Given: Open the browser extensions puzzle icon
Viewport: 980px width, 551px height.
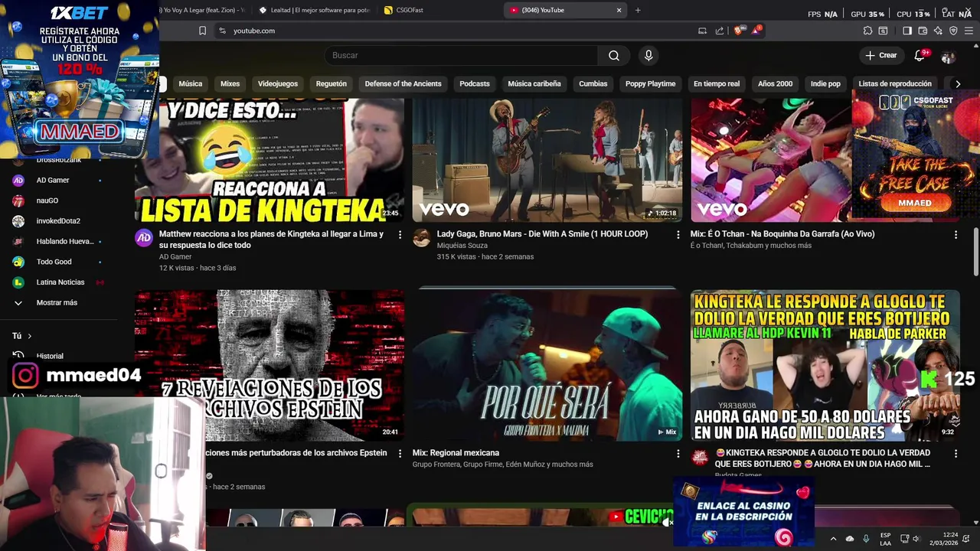Looking at the screenshot, I should pyautogui.click(x=867, y=31).
